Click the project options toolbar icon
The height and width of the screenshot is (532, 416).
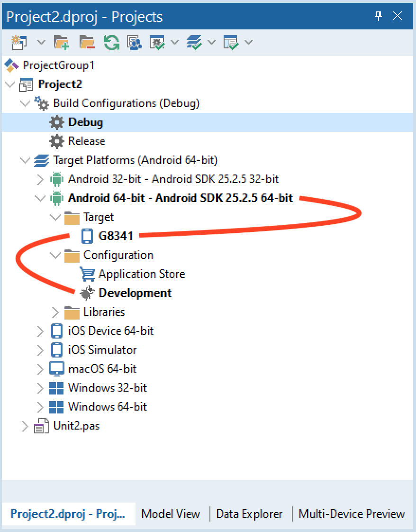click(x=134, y=42)
